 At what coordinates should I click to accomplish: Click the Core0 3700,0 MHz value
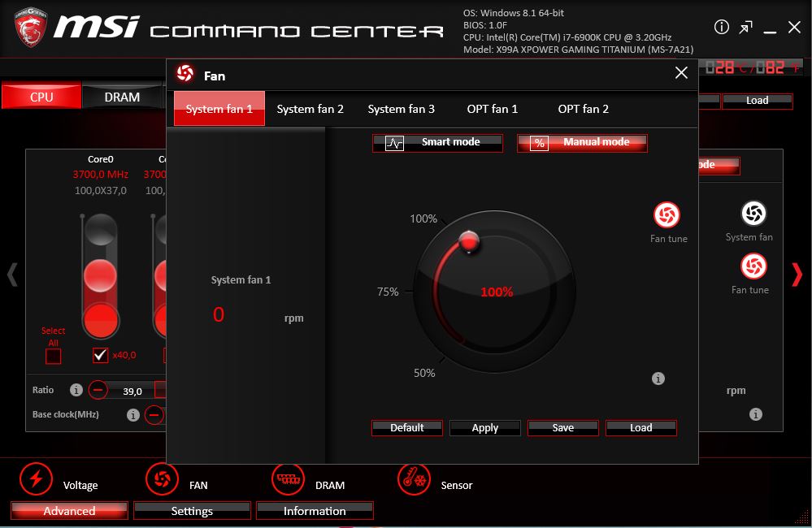click(101, 175)
